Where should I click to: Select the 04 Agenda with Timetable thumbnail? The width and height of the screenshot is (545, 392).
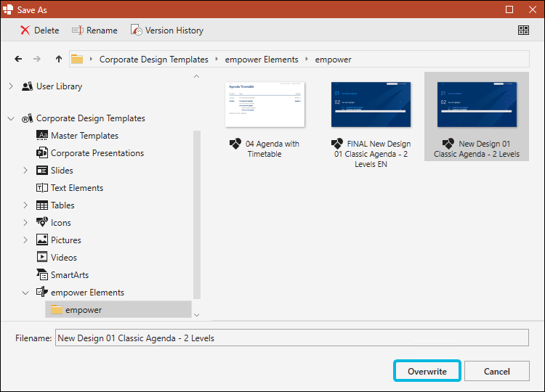click(x=265, y=105)
